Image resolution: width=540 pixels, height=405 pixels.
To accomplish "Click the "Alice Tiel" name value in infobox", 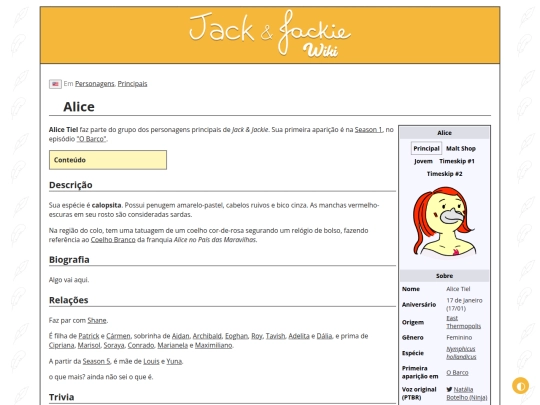I will click(x=458, y=289).
